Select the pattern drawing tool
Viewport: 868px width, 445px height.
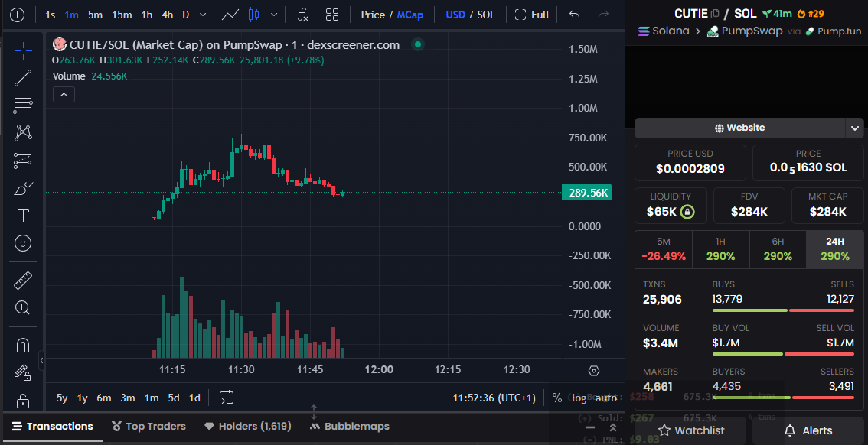tap(23, 133)
